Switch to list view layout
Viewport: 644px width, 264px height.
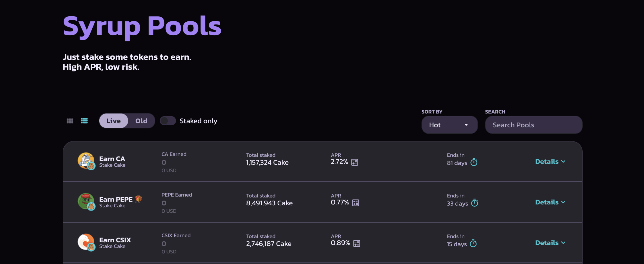84,121
